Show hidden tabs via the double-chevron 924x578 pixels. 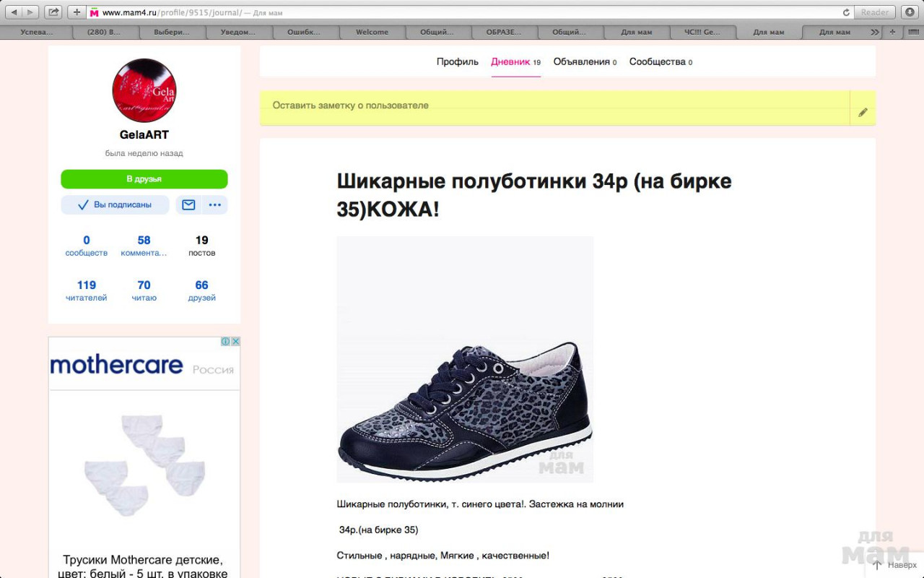[875, 32]
